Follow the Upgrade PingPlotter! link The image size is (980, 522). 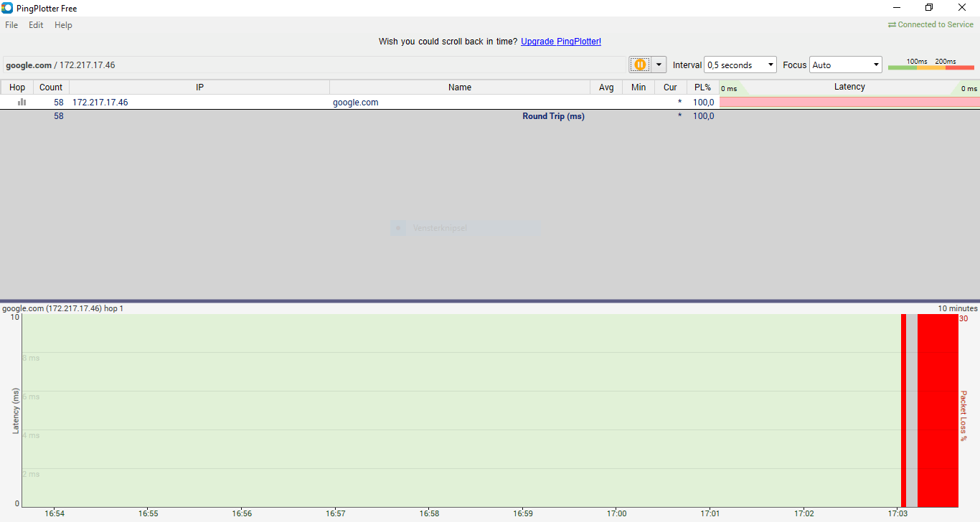(561, 42)
